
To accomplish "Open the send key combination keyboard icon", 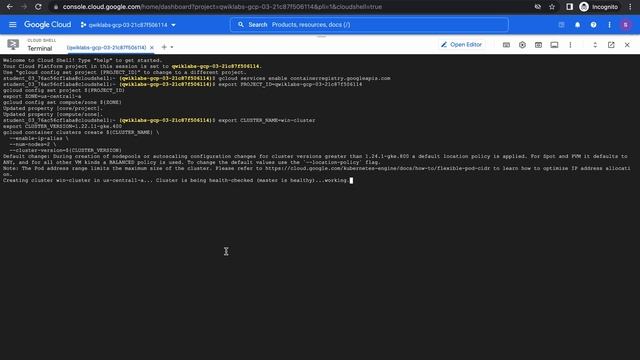I will click(506, 45).
